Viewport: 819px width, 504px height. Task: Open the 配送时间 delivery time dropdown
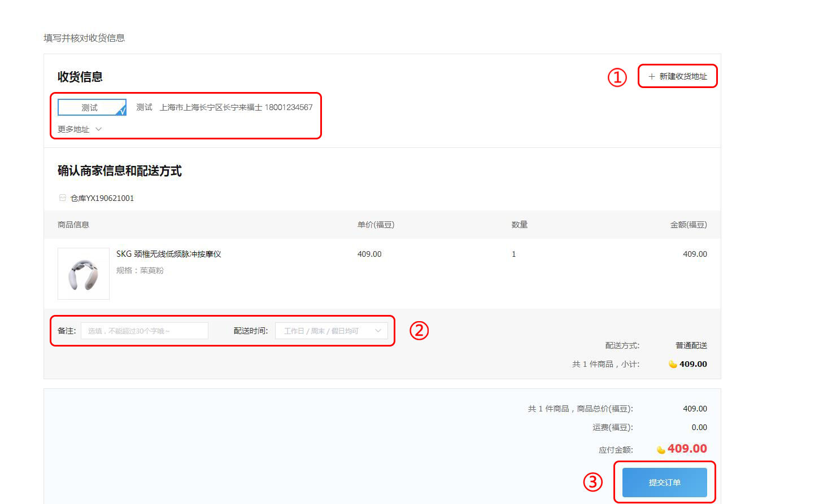(x=331, y=331)
